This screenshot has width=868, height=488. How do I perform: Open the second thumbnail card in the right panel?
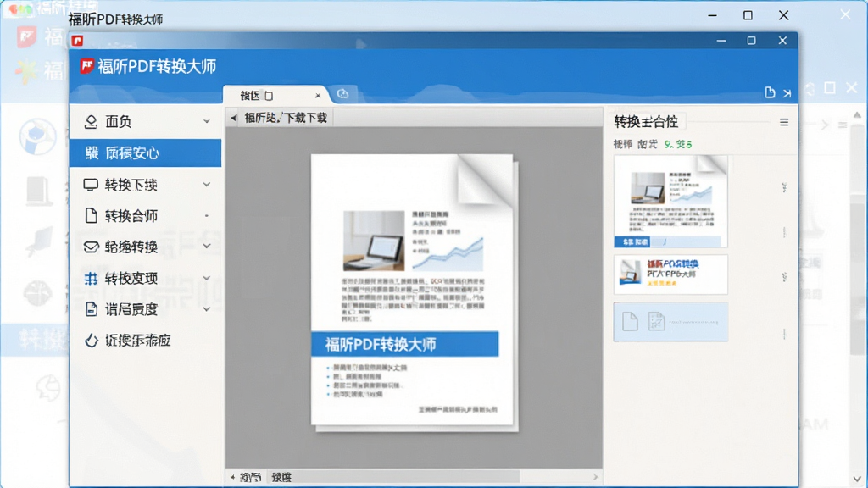[670, 274]
